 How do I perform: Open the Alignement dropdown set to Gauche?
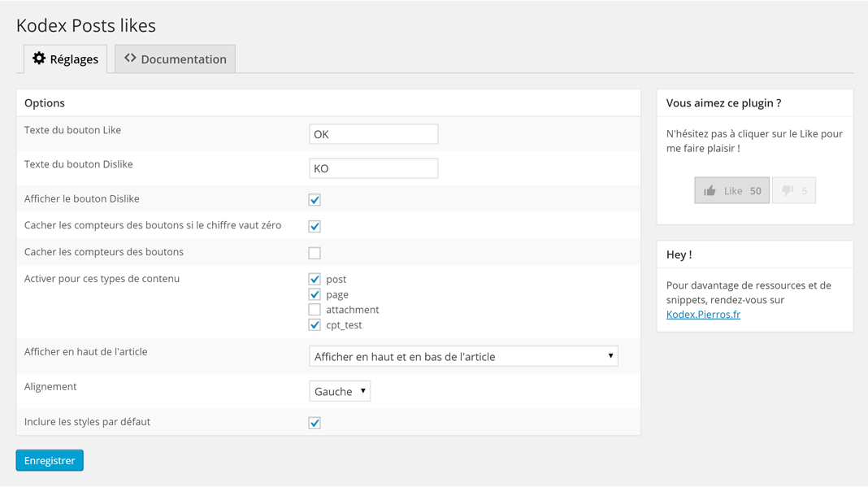(x=340, y=391)
